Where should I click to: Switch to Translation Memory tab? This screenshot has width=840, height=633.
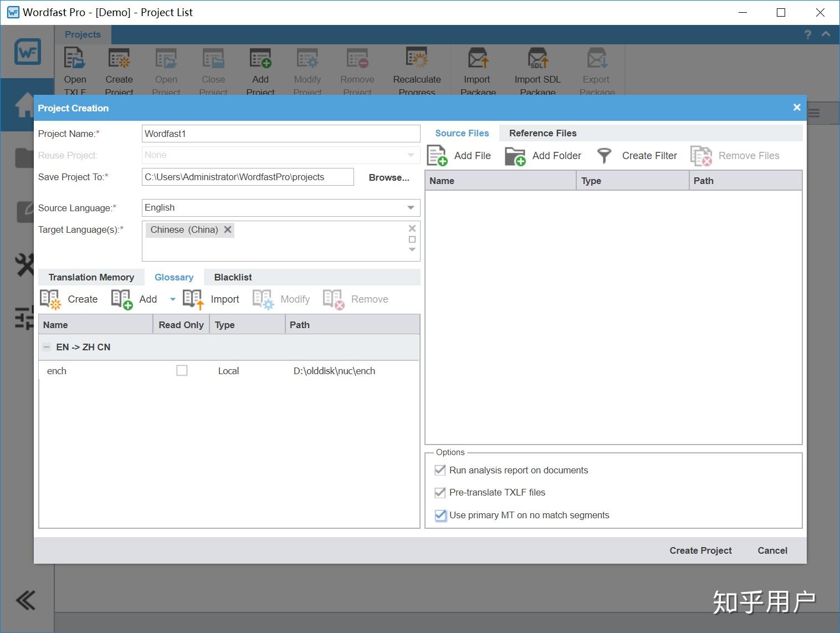coord(91,277)
